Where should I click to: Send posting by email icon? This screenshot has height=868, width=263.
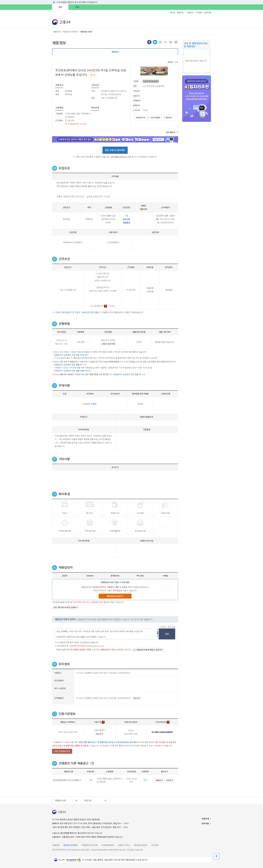tap(171, 42)
